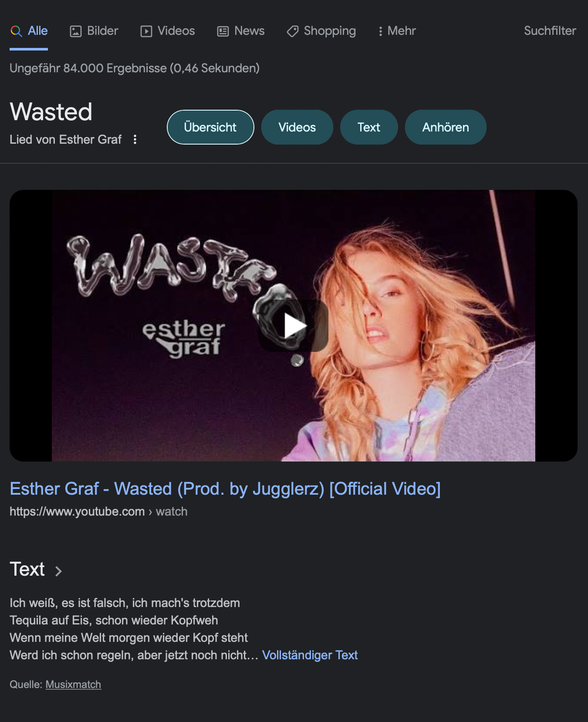Expand the Text section chevron
588x722 pixels.
click(x=58, y=571)
